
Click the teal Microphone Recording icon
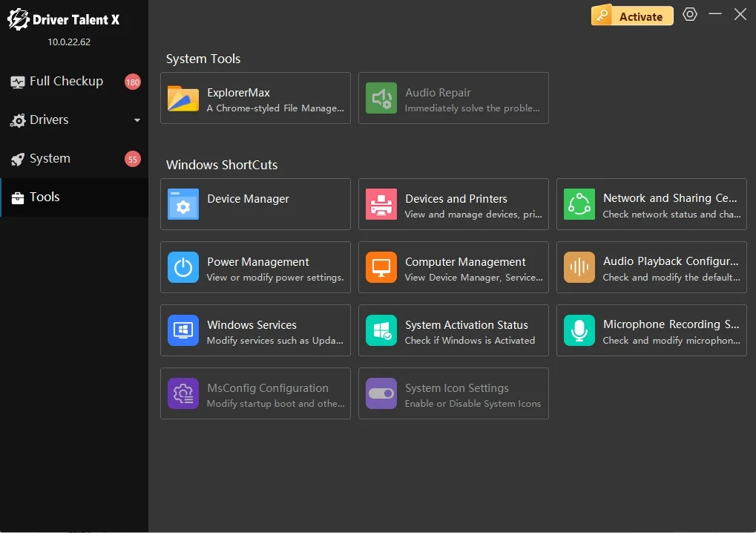tap(579, 331)
